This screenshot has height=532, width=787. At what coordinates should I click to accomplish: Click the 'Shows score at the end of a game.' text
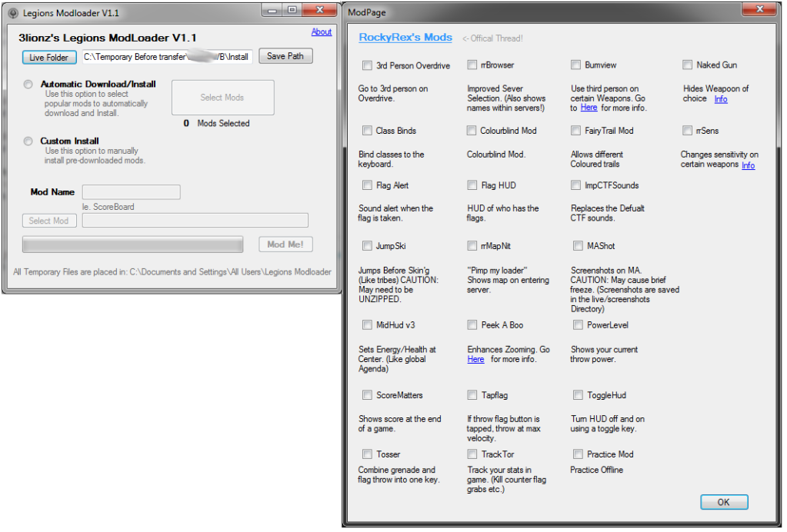(400, 424)
